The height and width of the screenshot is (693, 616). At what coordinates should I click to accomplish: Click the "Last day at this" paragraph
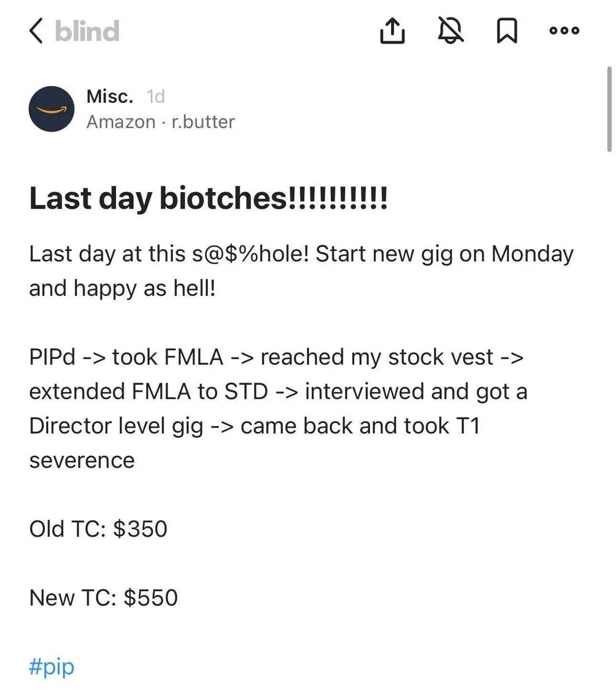pyautogui.click(x=301, y=271)
